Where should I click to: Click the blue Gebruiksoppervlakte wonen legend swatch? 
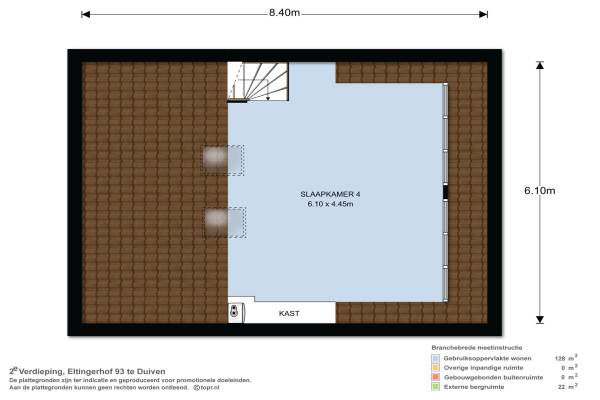436,358
